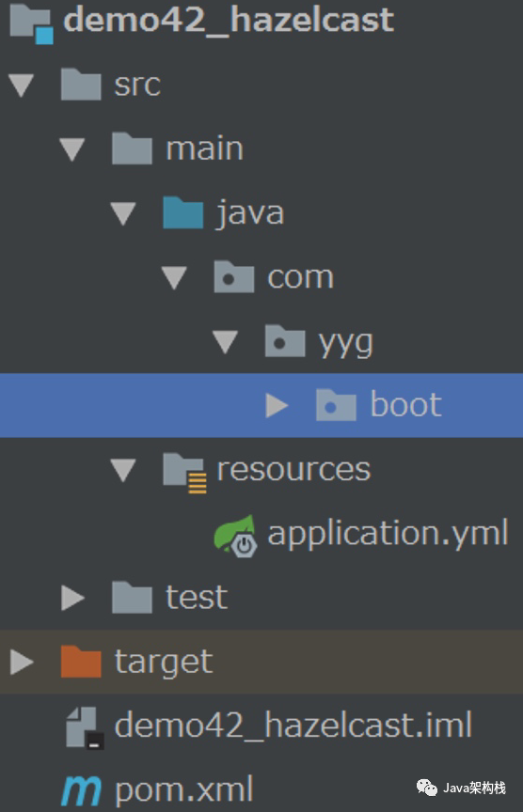Expand the boot package arrow
The width and height of the screenshot is (523, 812).
[x=277, y=405]
